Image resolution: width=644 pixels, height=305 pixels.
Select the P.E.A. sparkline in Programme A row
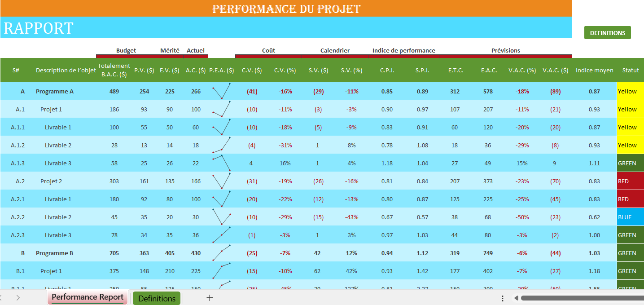pos(221,91)
